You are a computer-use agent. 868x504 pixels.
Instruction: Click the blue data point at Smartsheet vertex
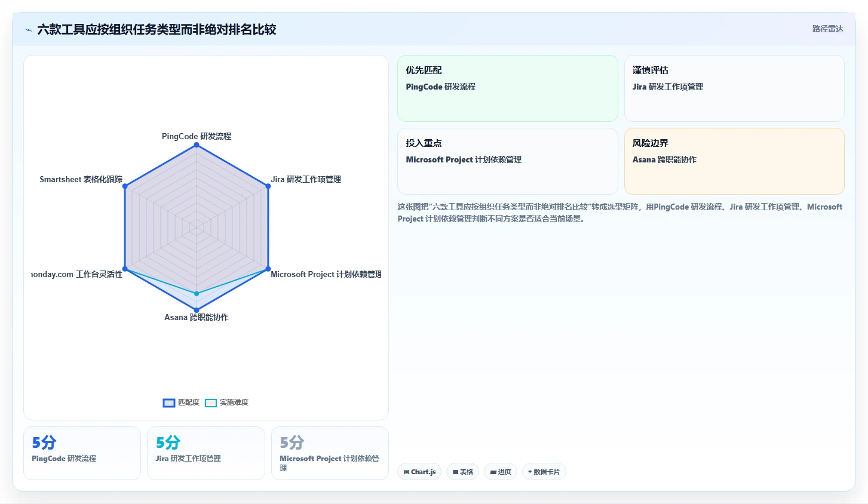(x=125, y=186)
